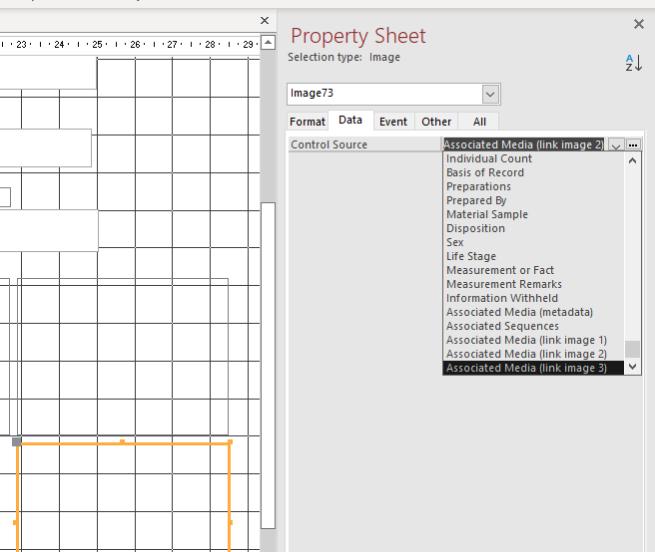Viewport: 655px width, 552px height.
Task: Click the field list scrollbar thumb
Action: point(632,349)
